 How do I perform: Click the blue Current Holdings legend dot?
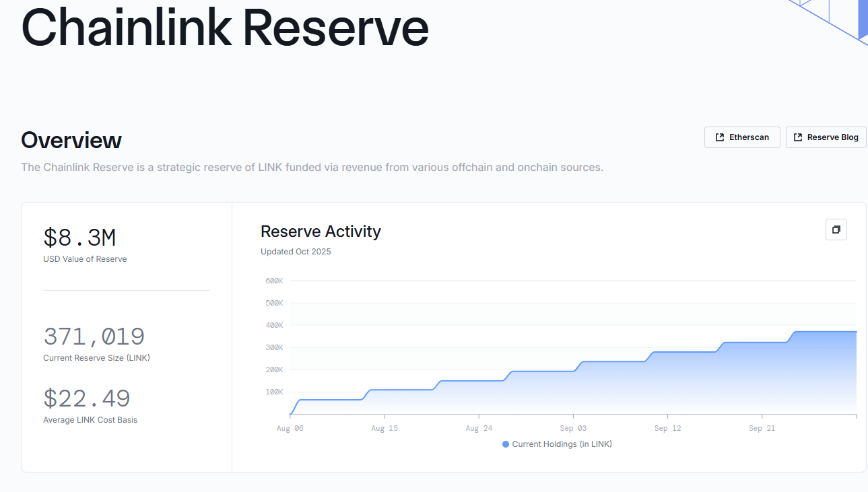[506, 444]
